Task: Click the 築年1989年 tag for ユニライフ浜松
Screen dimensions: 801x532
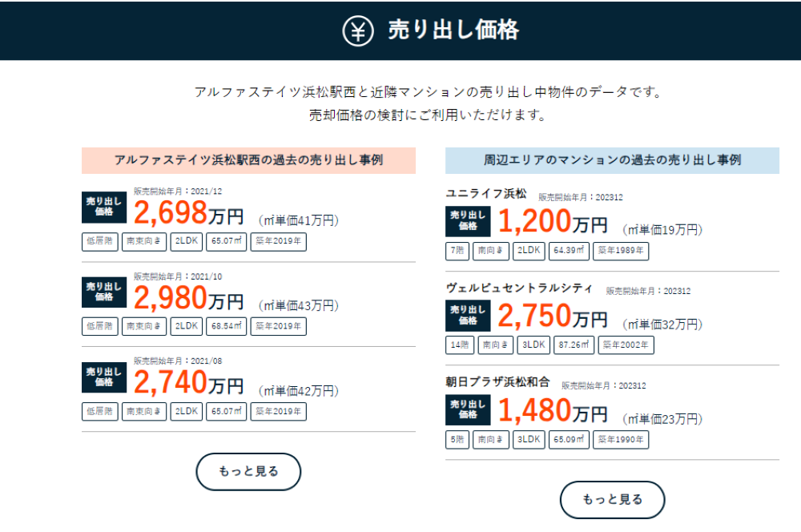Action: click(x=621, y=251)
